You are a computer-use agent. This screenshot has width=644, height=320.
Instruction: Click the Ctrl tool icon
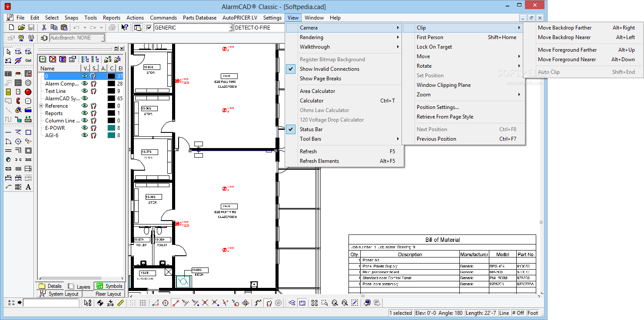pos(28,60)
